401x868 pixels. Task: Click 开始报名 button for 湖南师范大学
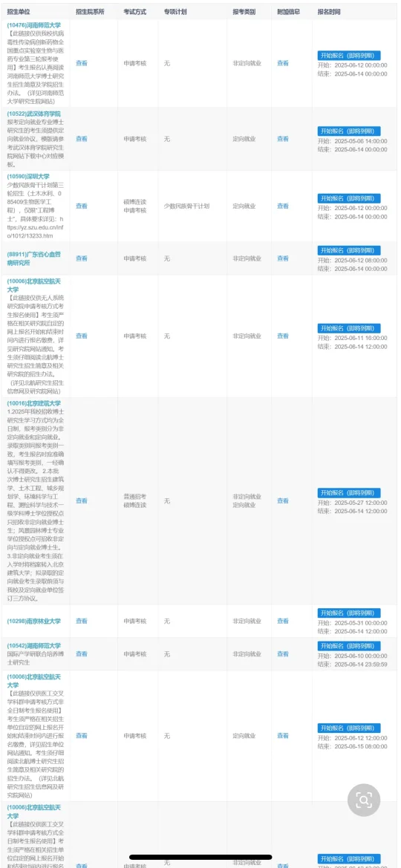pos(349,646)
